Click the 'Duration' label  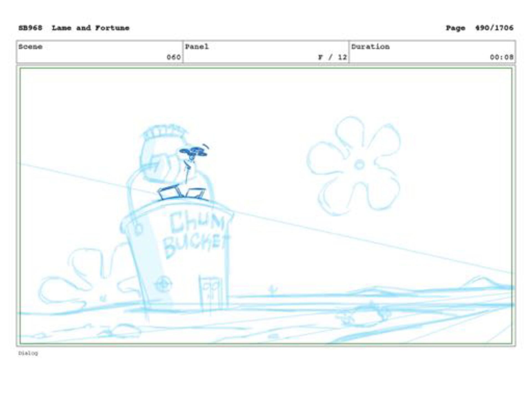(370, 47)
